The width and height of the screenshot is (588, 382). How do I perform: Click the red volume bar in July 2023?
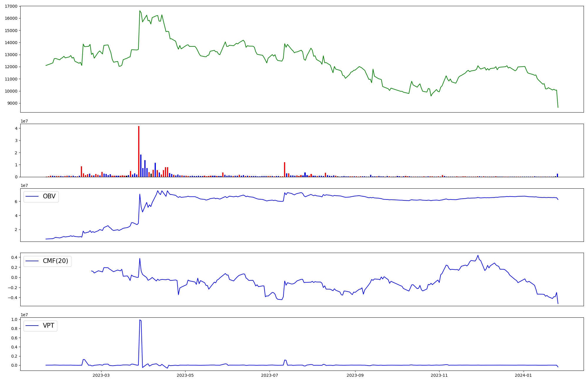pos(285,170)
